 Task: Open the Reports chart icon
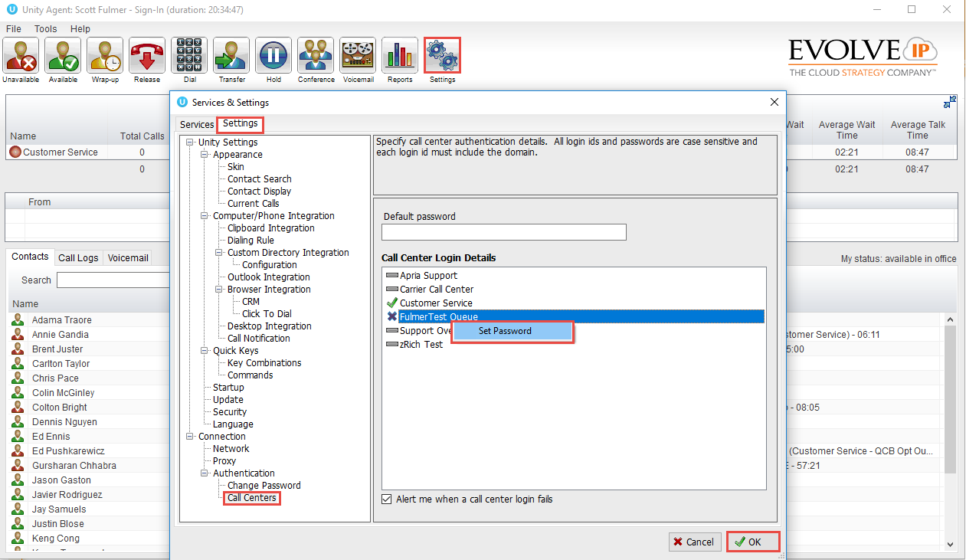coord(400,56)
